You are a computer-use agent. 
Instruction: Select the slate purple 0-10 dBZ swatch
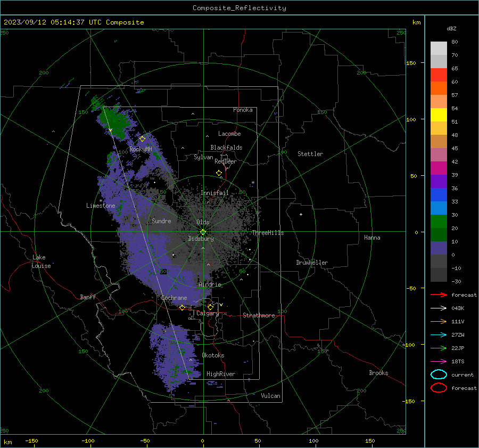point(439,248)
